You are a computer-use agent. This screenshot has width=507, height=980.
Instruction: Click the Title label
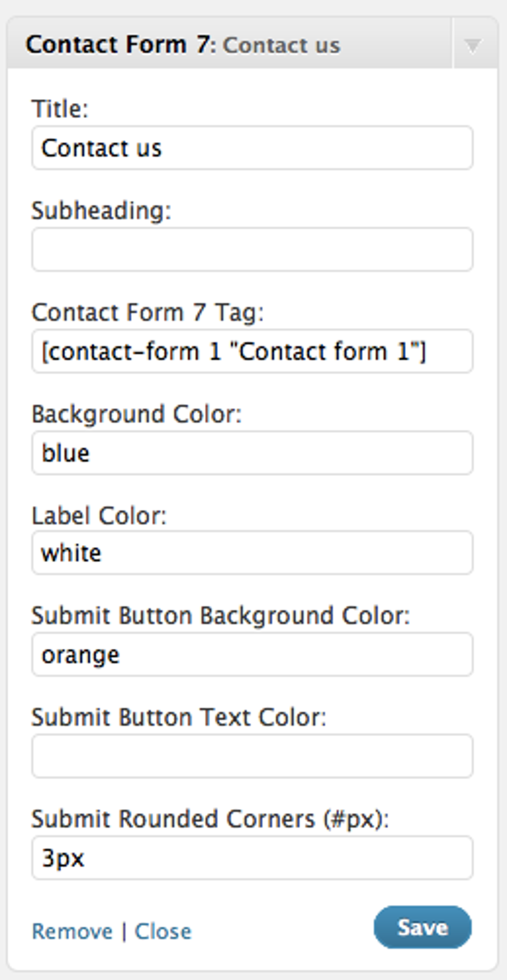click(x=59, y=109)
